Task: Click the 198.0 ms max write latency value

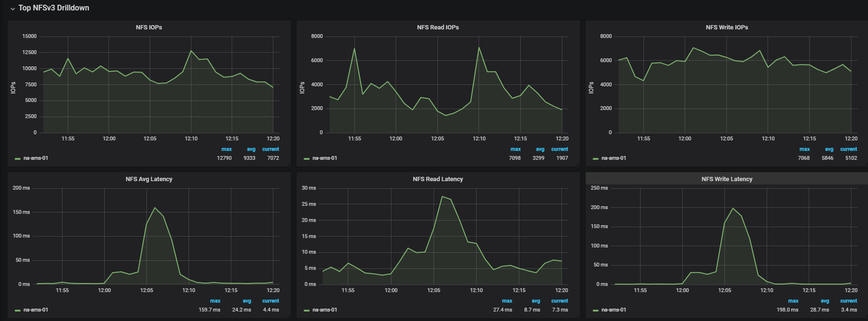Action: [787, 310]
